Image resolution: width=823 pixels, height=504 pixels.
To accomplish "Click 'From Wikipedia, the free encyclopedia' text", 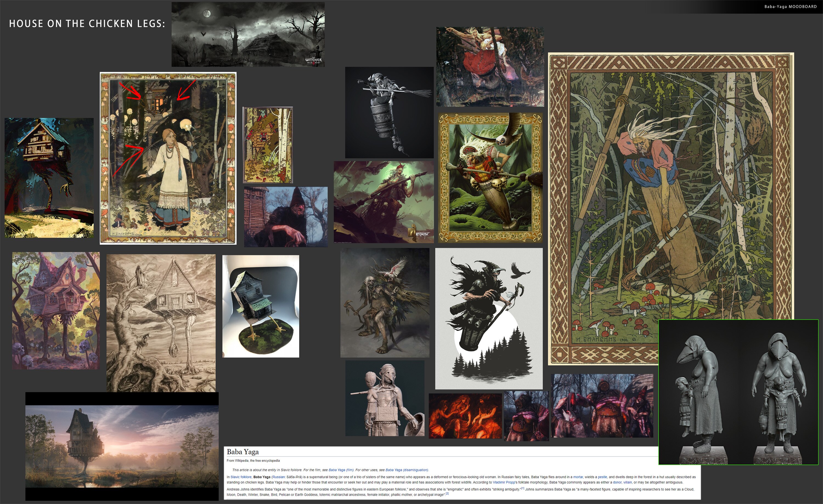I will pyautogui.click(x=253, y=461).
